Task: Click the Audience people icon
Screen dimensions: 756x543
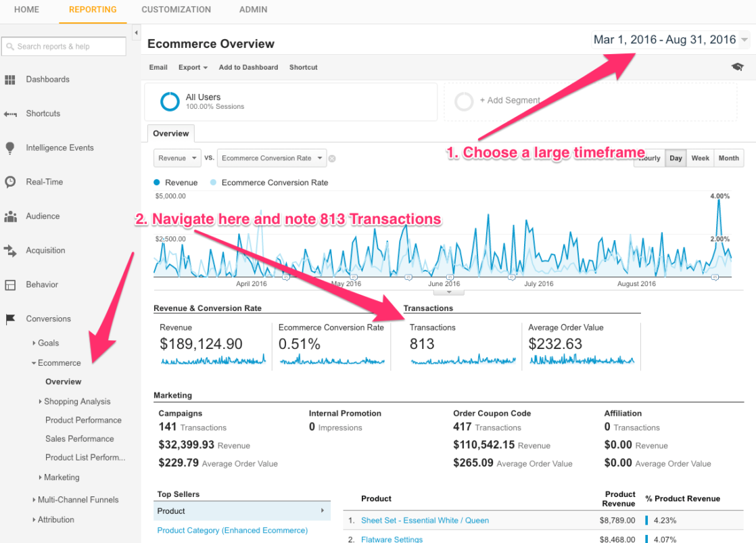Action: click(10, 216)
